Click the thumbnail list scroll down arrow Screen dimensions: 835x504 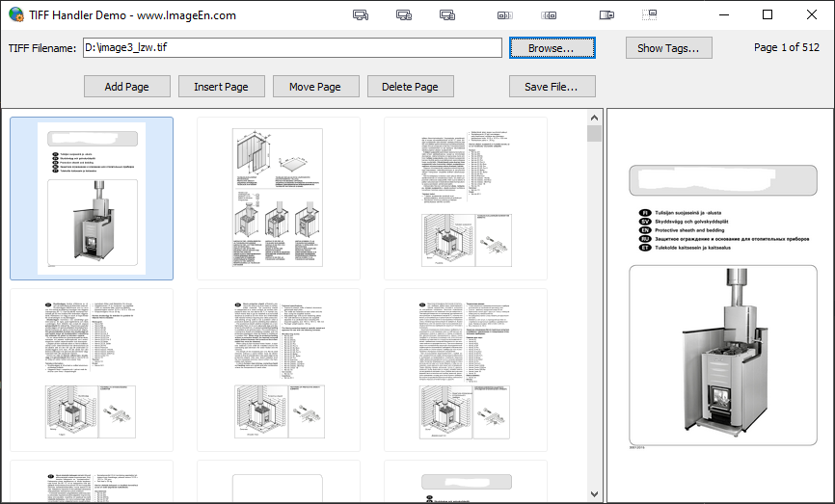[x=594, y=494]
